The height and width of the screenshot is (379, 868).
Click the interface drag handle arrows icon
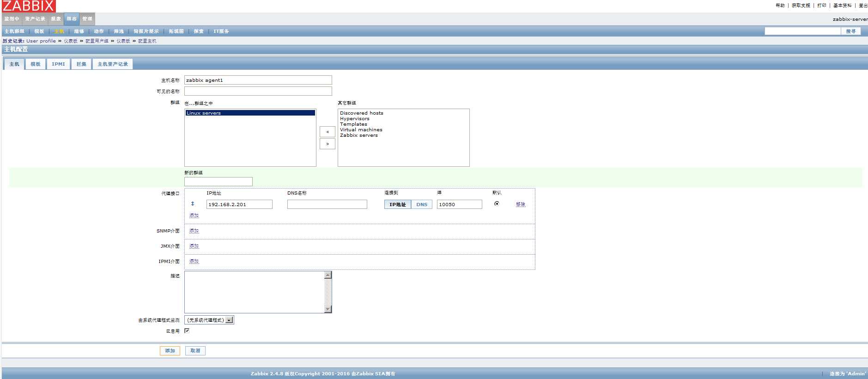point(193,204)
